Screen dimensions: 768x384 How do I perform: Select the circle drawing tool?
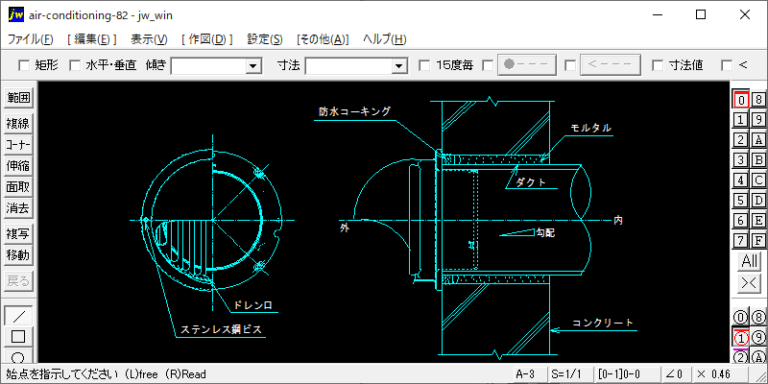(x=19, y=356)
